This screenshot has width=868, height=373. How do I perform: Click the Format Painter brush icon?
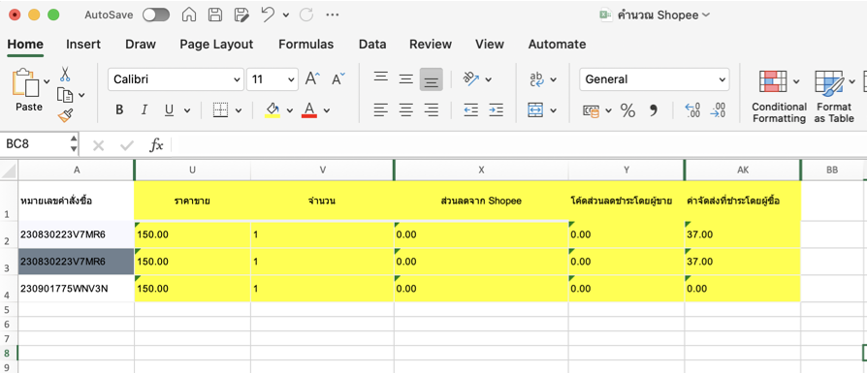65,115
